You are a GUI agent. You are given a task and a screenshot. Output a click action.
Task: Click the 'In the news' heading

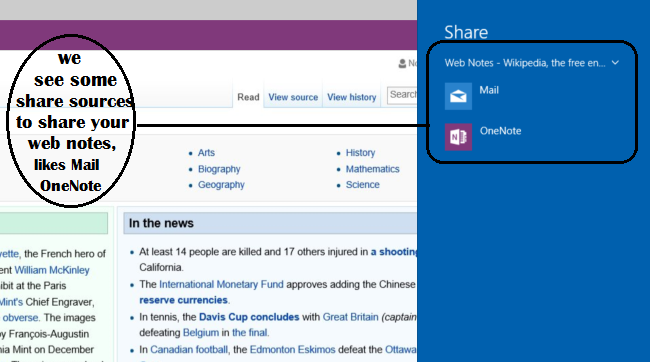tap(161, 223)
